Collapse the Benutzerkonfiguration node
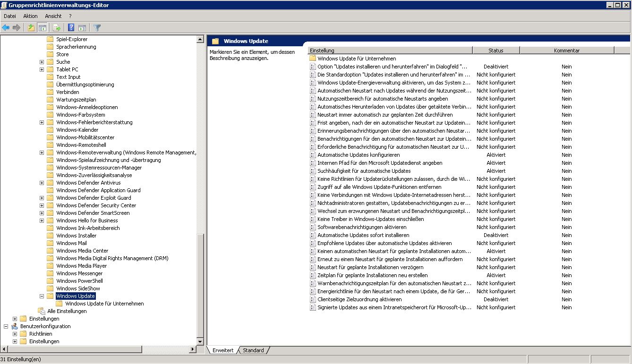Screen dimensions: 632x364 coord(6,326)
